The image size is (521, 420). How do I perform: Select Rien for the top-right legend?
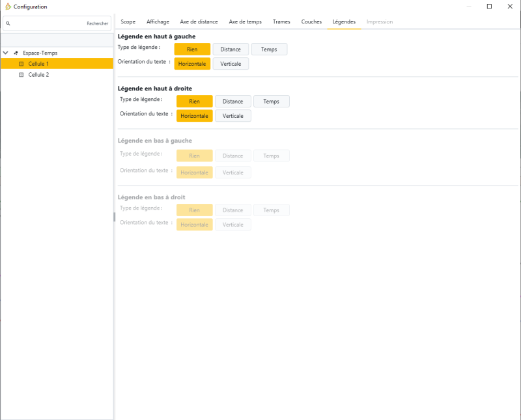(x=194, y=102)
